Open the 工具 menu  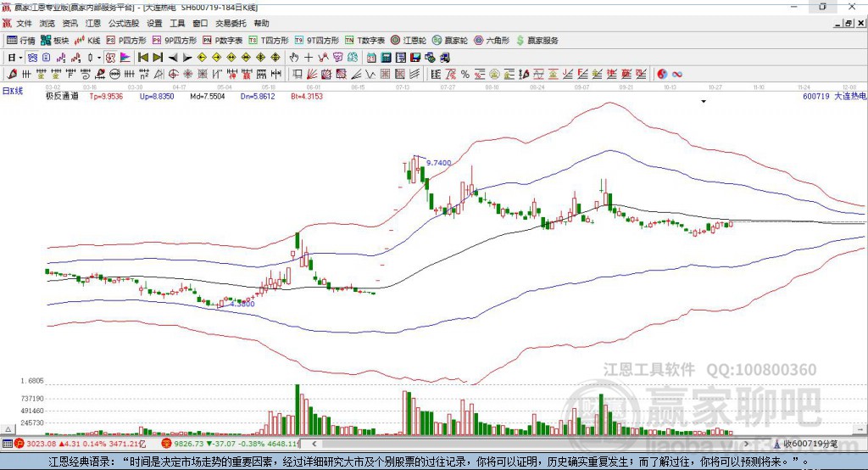click(177, 23)
